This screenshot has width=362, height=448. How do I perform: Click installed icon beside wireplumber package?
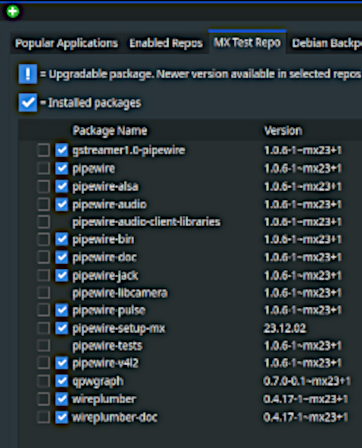coord(62,399)
